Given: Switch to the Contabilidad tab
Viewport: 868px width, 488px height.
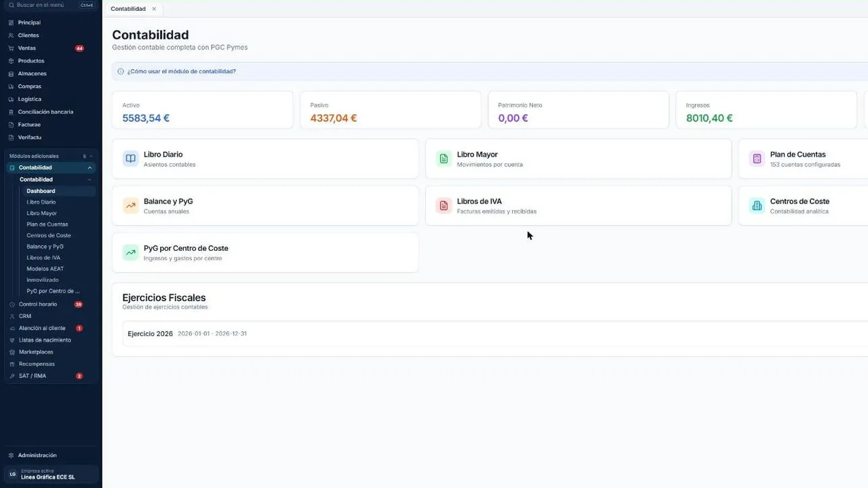Looking at the screenshot, I should click(x=128, y=9).
